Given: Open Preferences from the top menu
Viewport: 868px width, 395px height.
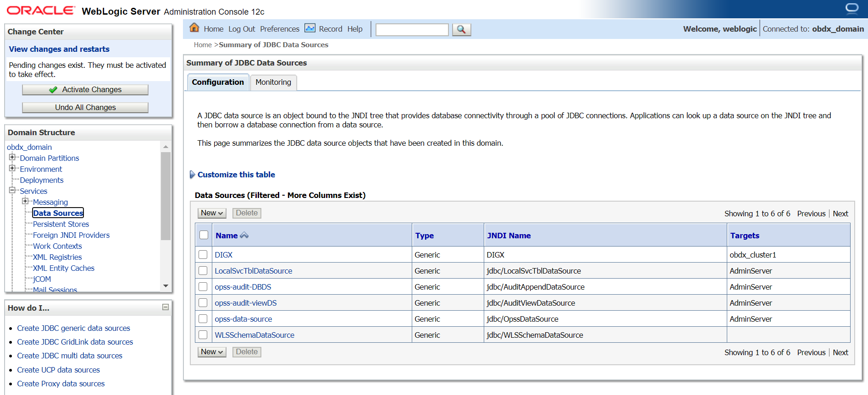Looking at the screenshot, I should (279, 29).
